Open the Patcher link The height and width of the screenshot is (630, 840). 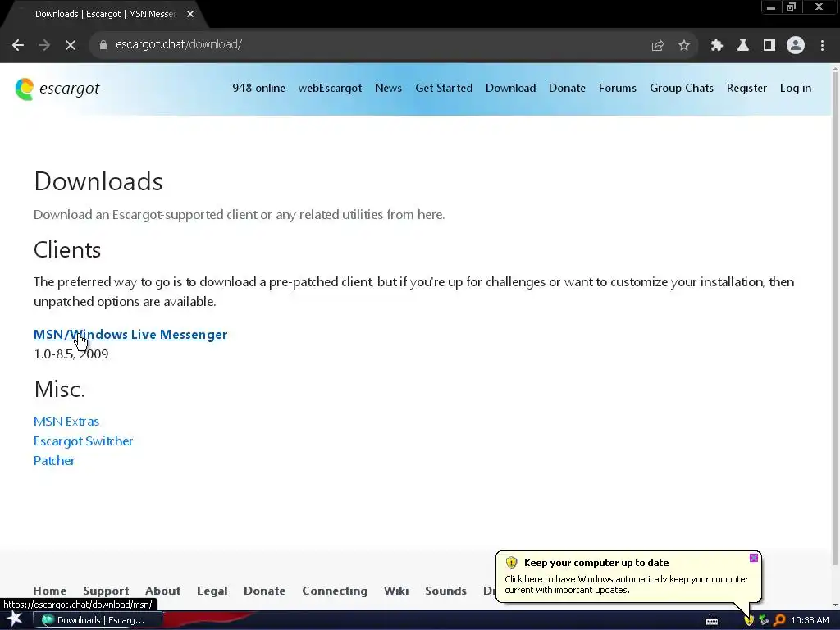pyautogui.click(x=54, y=461)
